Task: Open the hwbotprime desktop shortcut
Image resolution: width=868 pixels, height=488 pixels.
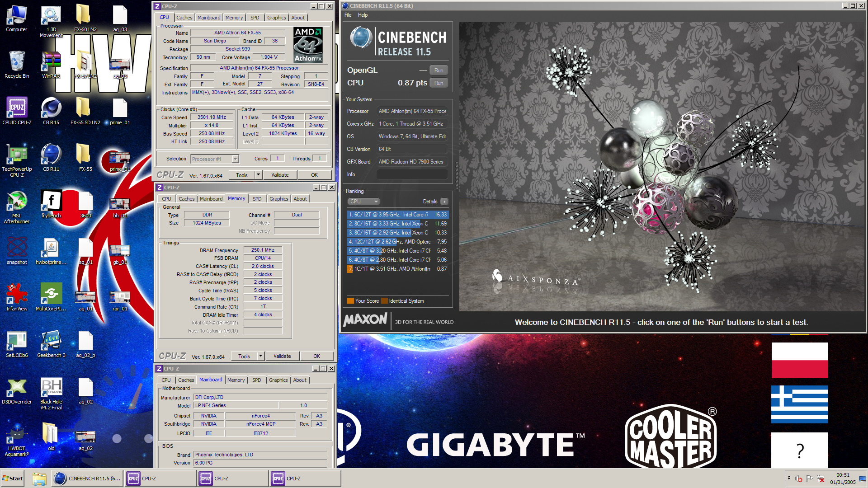Action: (x=51, y=251)
